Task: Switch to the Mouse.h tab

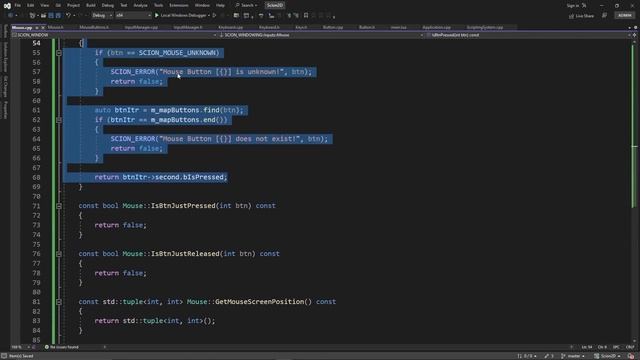Action: (x=56, y=27)
